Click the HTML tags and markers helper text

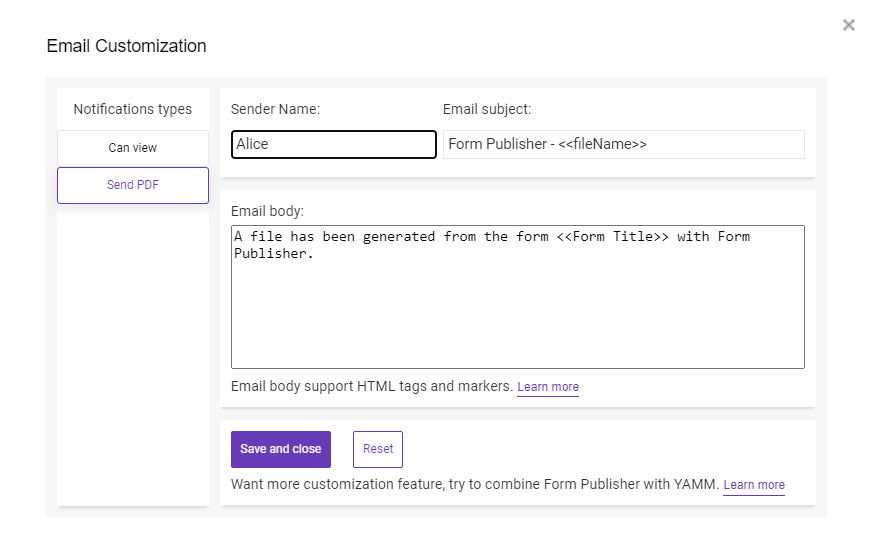click(372, 386)
